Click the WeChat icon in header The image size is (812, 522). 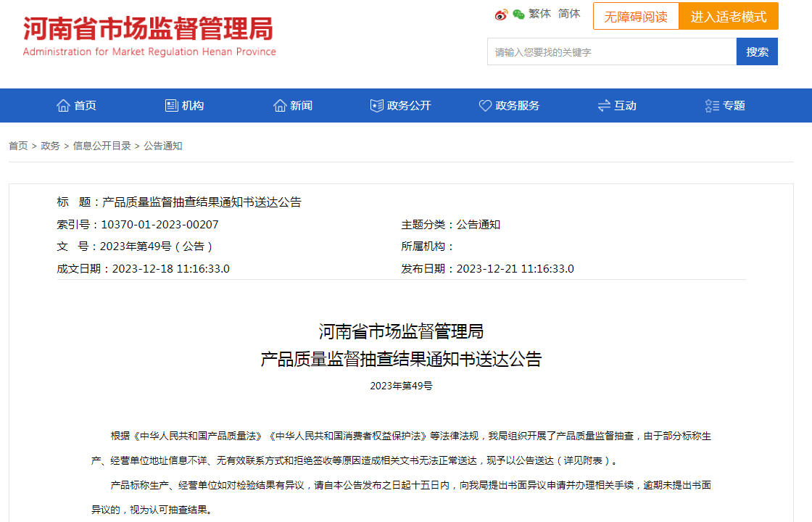(x=518, y=14)
